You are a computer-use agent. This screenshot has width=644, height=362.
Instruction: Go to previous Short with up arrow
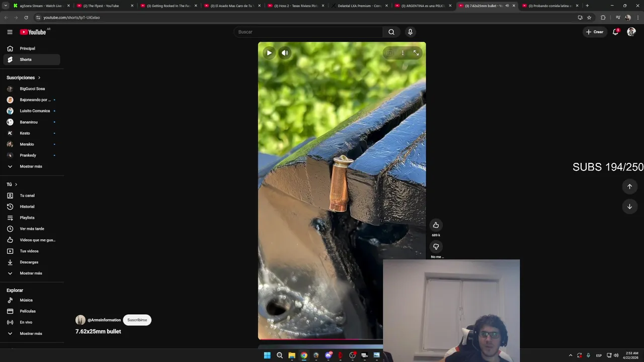click(x=629, y=187)
